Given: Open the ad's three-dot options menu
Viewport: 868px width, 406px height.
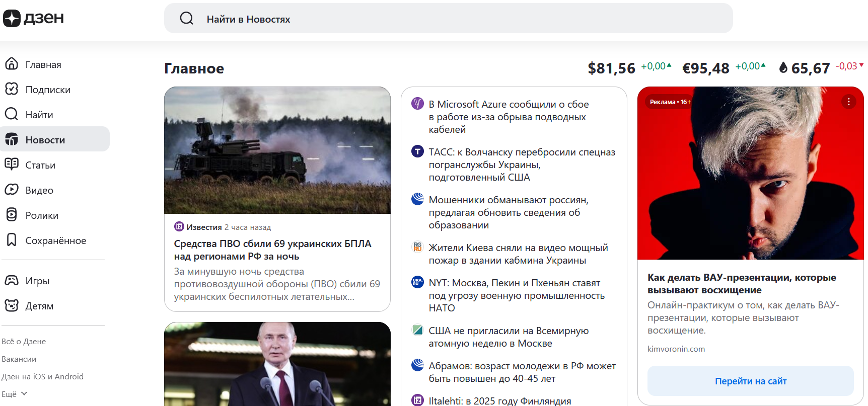Looking at the screenshot, I should [848, 102].
